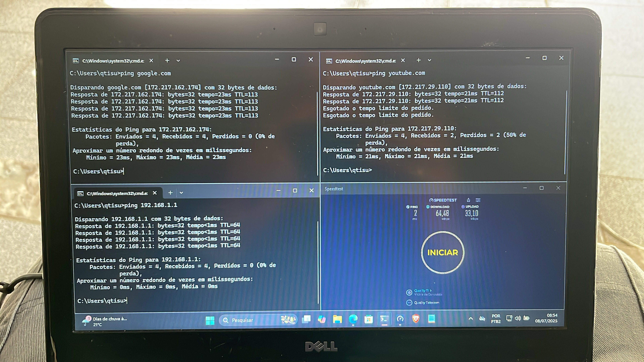Add new tab in youtube.com ping terminal
The image size is (644, 362).
[x=418, y=60]
